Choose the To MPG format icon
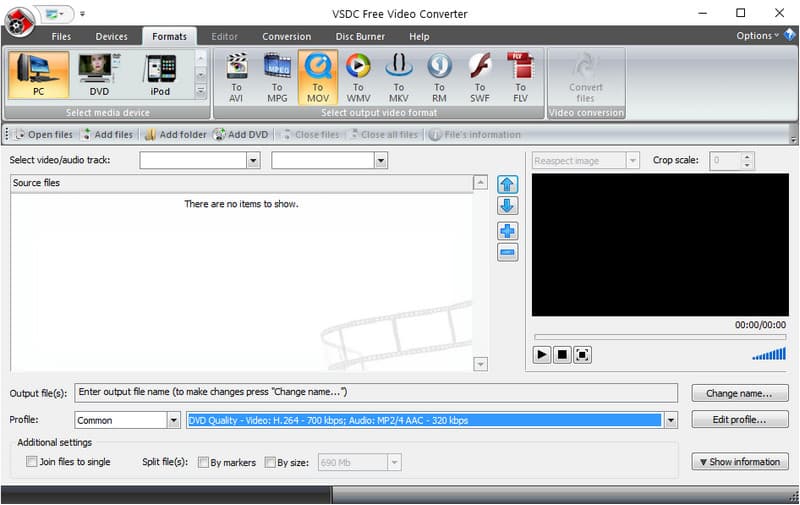Viewport: 800px width, 505px height. (x=277, y=77)
